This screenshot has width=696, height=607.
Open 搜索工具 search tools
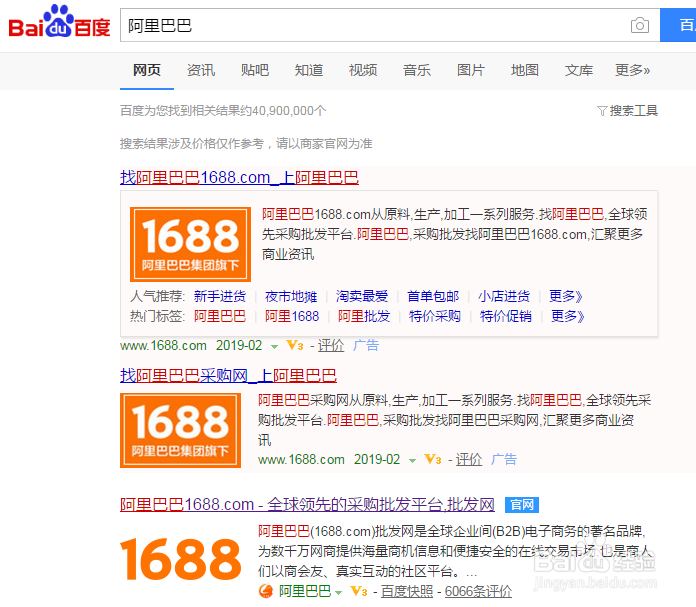coord(633,111)
